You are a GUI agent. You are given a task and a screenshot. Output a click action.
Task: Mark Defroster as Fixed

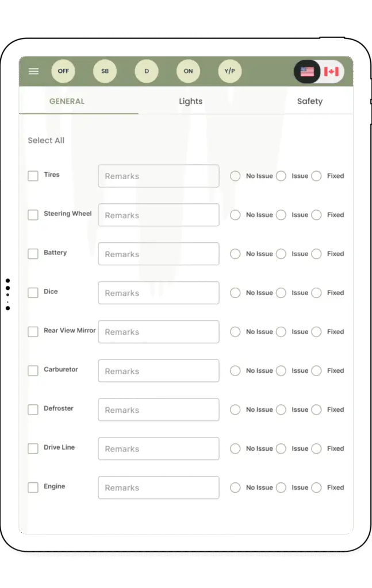(x=316, y=410)
